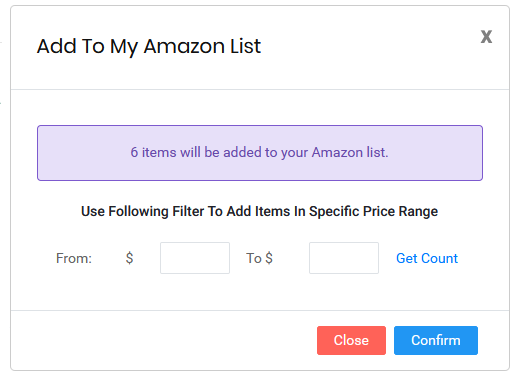The height and width of the screenshot is (377, 518).
Task: Click the word 'Amazon' in the dialog title
Action: 184,46
